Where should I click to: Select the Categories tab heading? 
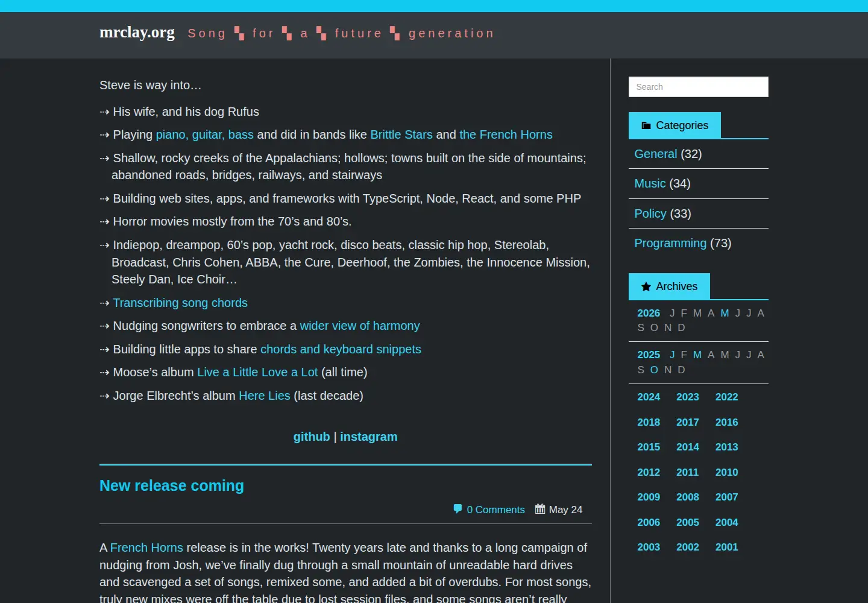[675, 125]
